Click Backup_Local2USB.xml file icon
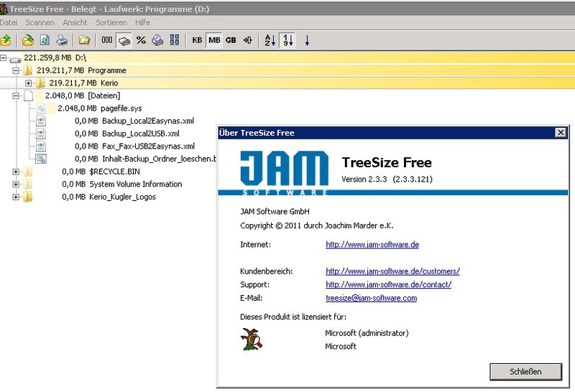575x392 pixels. click(41, 134)
